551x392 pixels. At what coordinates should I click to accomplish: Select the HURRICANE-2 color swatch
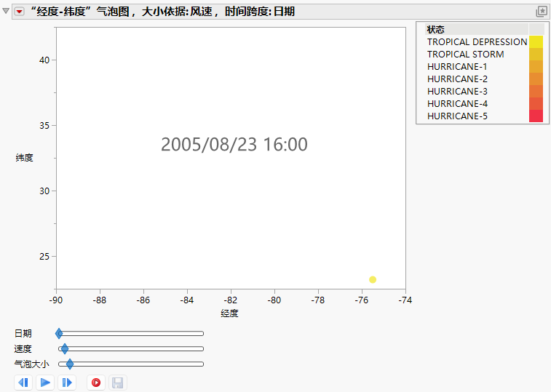click(536, 79)
